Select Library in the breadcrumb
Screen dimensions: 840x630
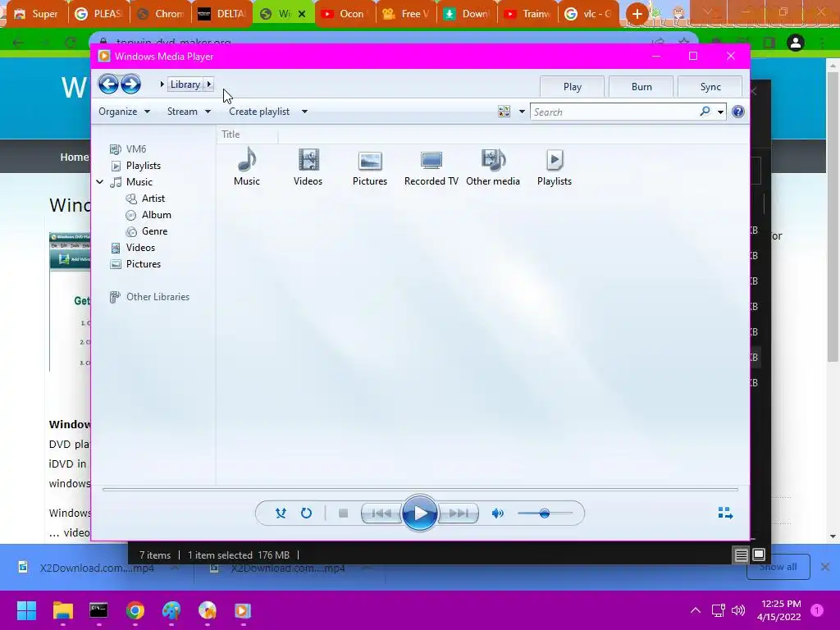click(x=185, y=84)
